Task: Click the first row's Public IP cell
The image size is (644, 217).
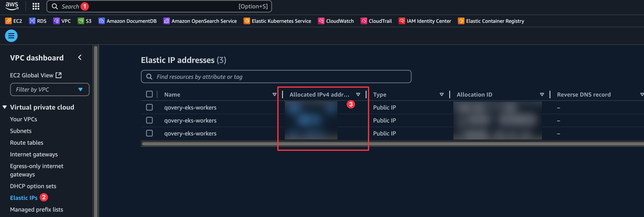Action: pyautogui.click(x=384, y=107)
